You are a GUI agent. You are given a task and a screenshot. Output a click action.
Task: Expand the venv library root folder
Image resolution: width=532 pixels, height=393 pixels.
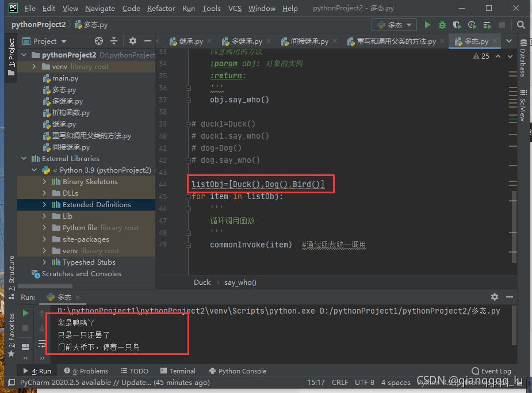coord(35,67)
